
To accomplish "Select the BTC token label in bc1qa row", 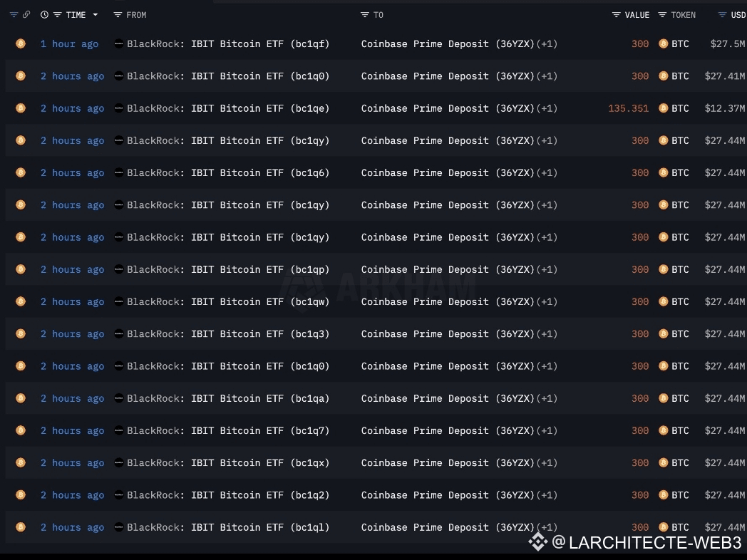I will 680,398.
